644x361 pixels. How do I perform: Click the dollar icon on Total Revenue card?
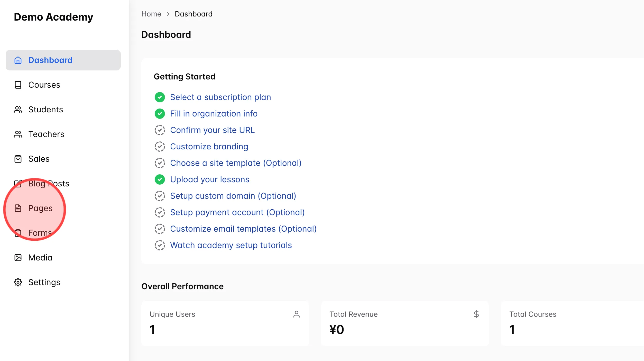pos(476,314)
